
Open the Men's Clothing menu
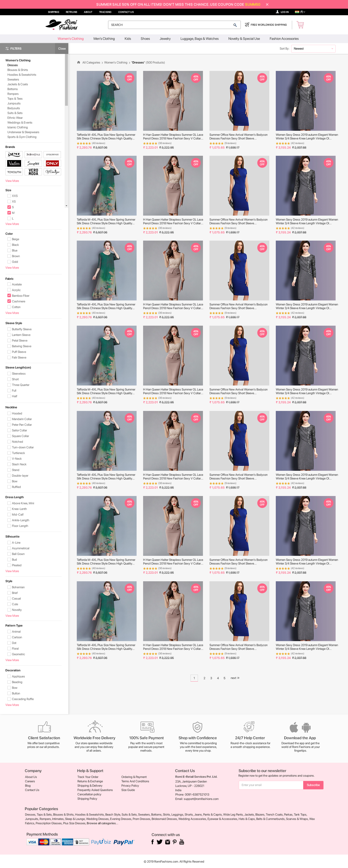pyautogui.click(x=104, y=39)
